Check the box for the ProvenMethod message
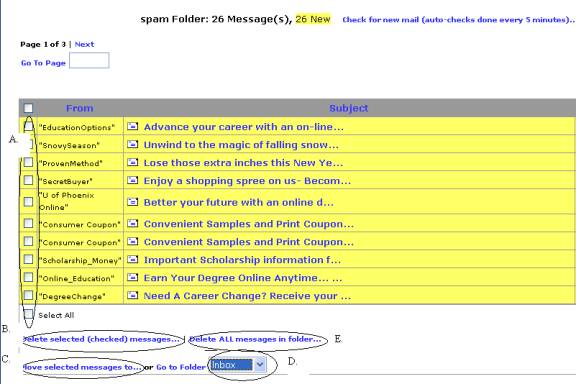The image size is (576, 384). (x=28, y=162)
